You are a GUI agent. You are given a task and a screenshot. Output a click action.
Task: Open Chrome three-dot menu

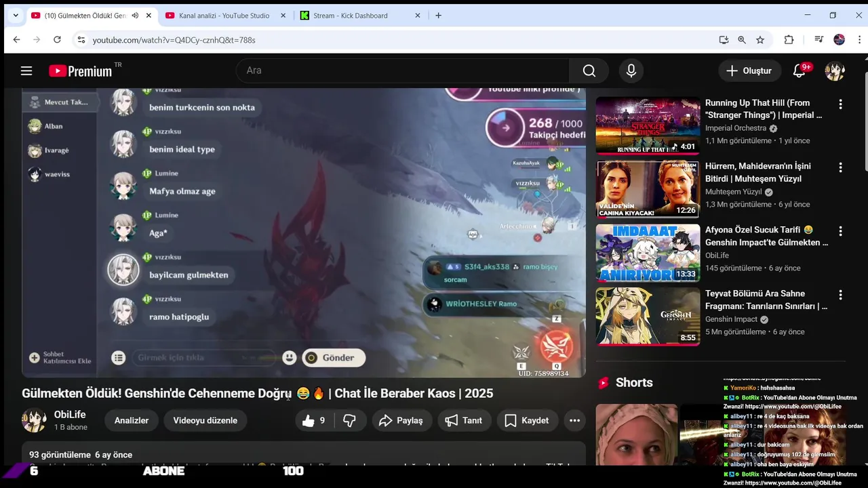click(x=859, y=40)
